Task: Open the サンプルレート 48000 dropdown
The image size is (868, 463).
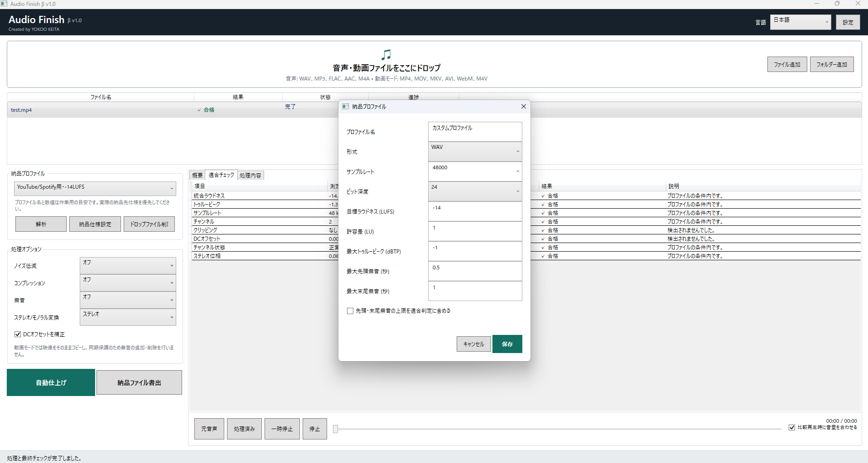Action: click(x=475, y=172)
